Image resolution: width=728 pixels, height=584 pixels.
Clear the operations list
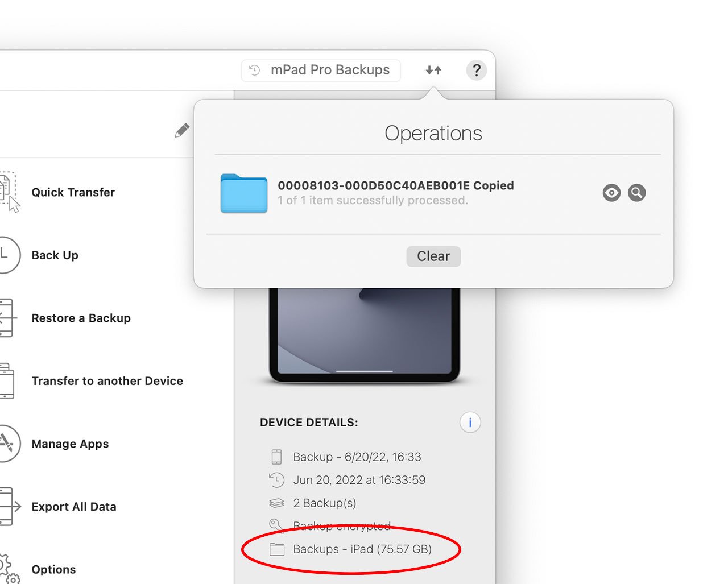tap(433, 256)
